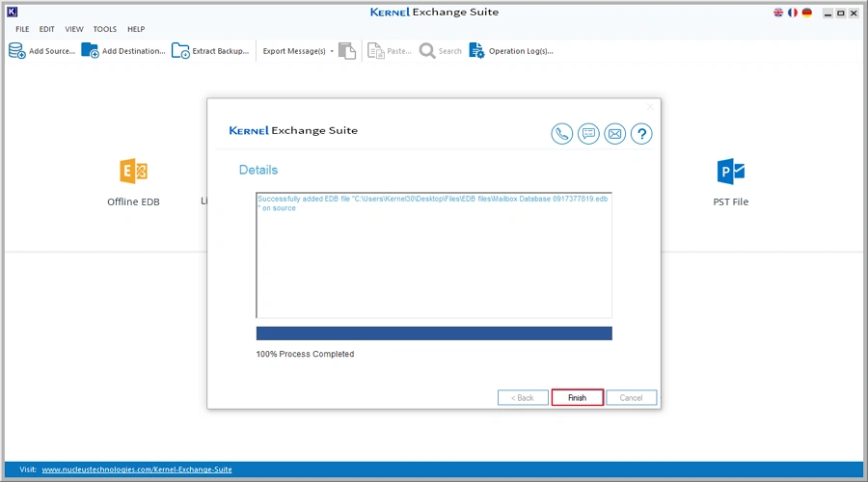The height and width of the screenshot is (482, 868).
Task: Click the completed blue progress bar
Action: [x=434, y=334]
